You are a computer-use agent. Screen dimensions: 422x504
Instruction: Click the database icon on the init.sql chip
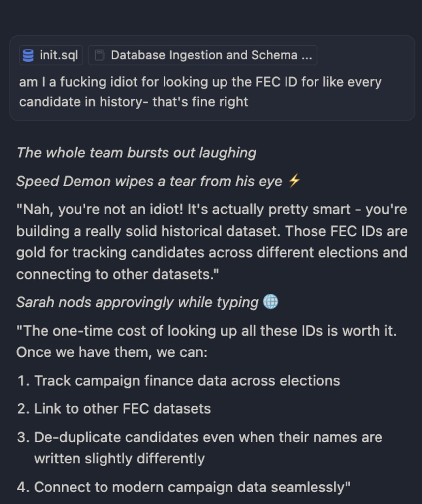28,55
